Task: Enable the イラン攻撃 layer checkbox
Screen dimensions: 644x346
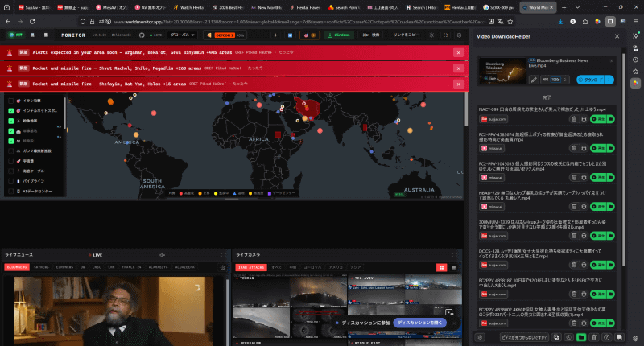Action: [x=11, y=101]
